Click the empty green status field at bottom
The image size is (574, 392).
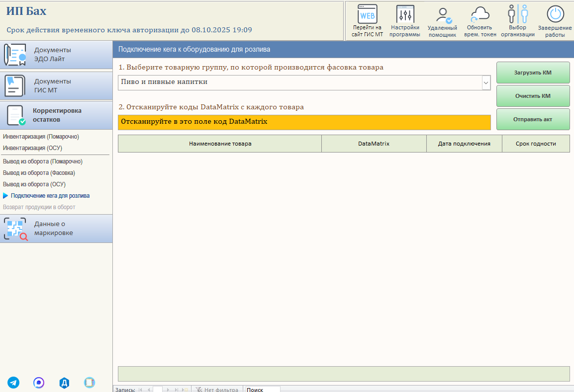tap(344, 374)
